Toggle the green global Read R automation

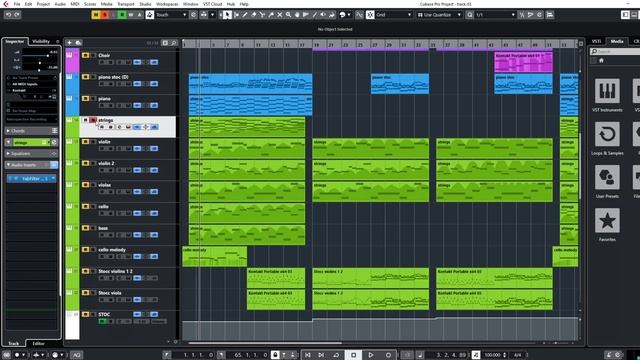[x=122, y=15]
